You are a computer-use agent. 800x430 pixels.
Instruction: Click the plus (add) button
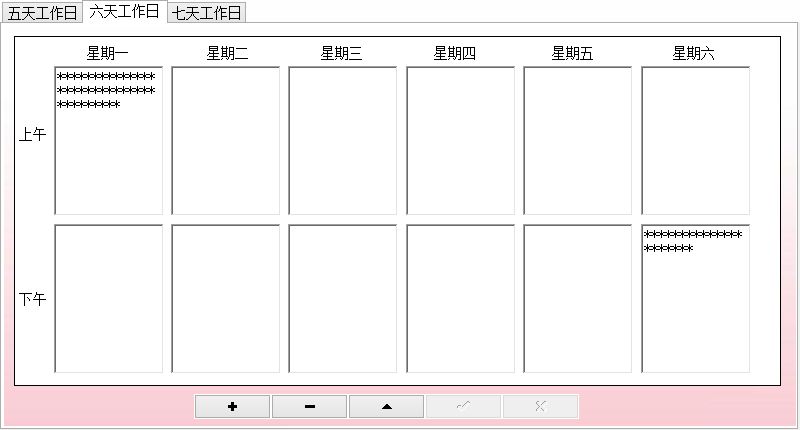tap(232, 407)
